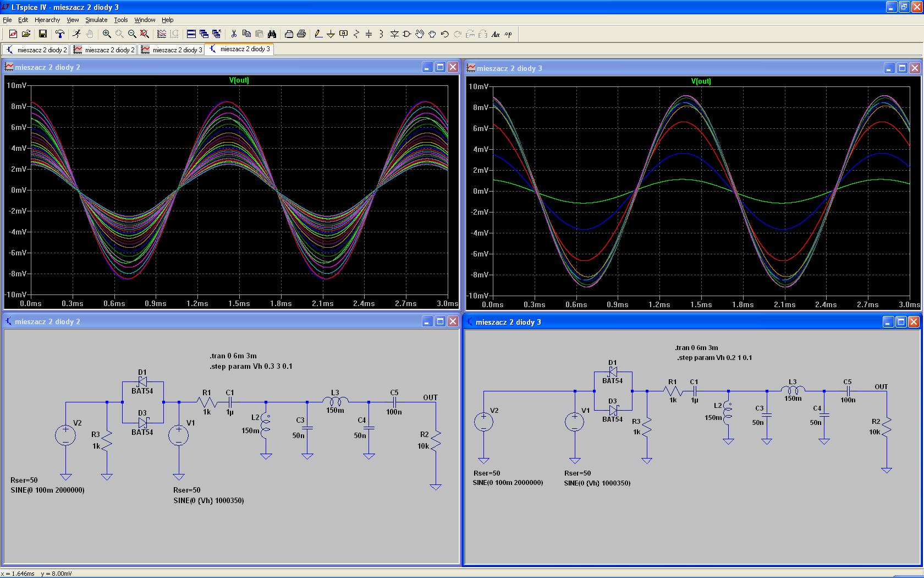Switch to the waveform tab mieszacz 2 diody 3

172,50
